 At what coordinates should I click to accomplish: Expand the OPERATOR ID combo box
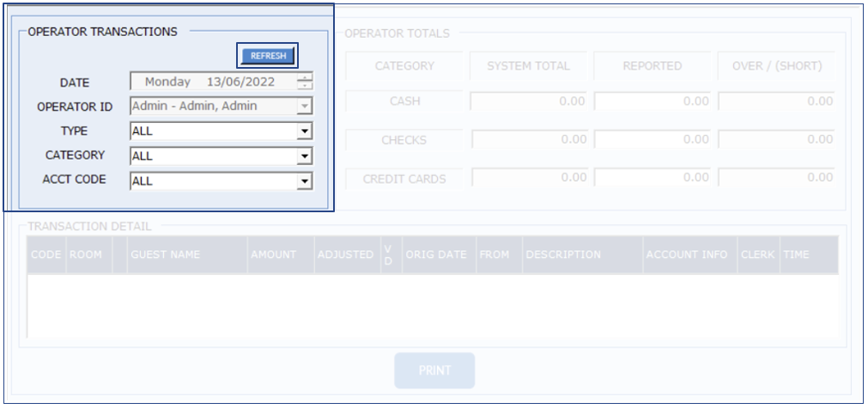click(x=303, y=107)
